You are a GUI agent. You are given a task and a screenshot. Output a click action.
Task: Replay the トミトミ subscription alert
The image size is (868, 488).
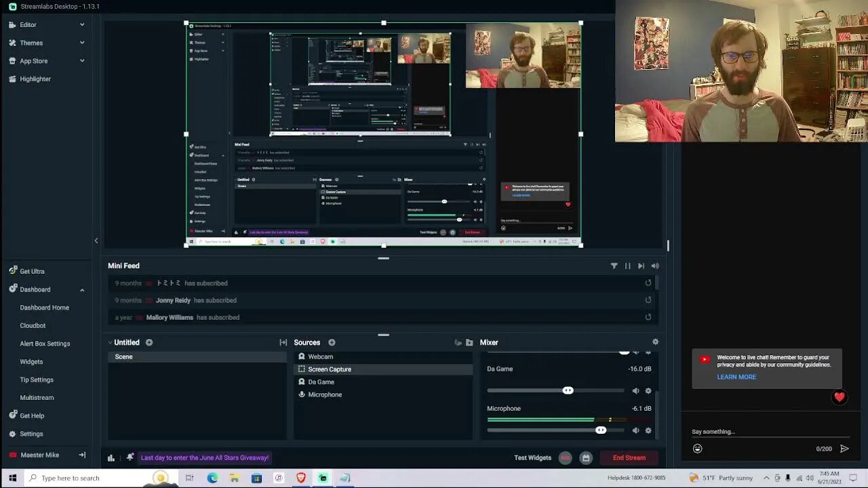click(x=648, y=283)
